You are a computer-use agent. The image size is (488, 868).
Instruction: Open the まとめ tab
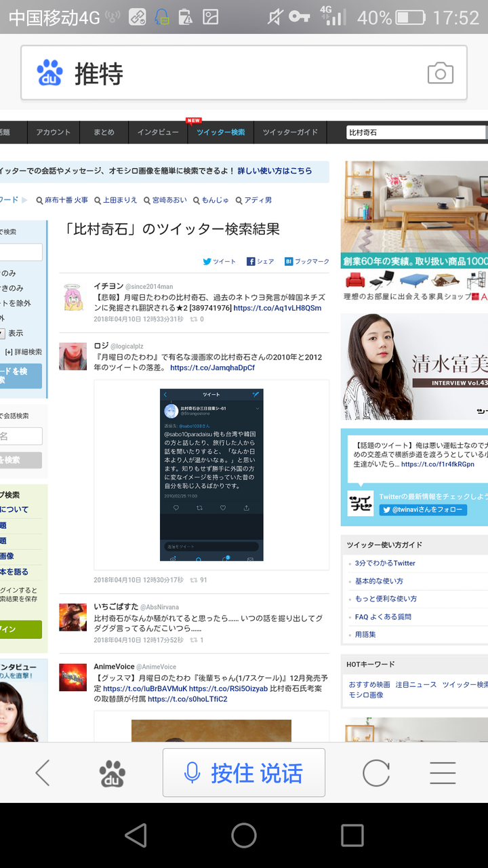click(104, 132)
